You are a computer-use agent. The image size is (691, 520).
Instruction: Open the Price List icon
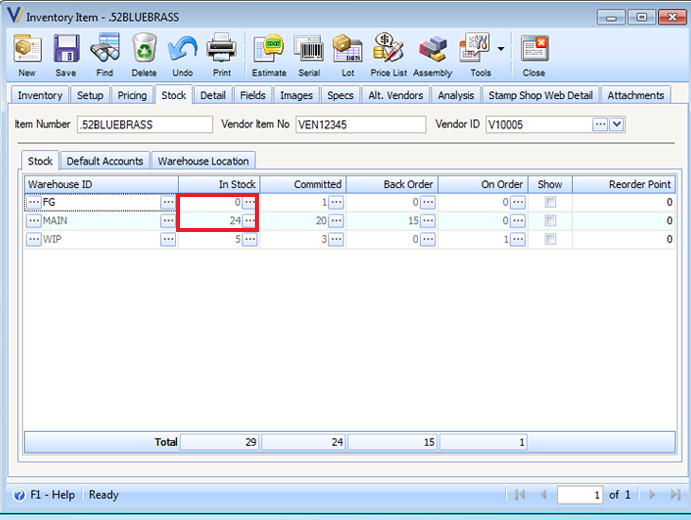tap(388, 55)
